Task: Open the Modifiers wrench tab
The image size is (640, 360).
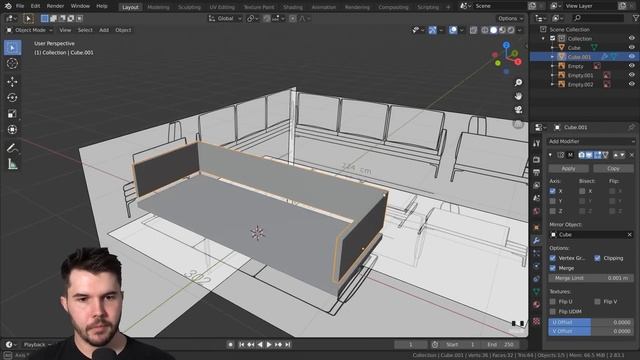Action: point(537,241)
